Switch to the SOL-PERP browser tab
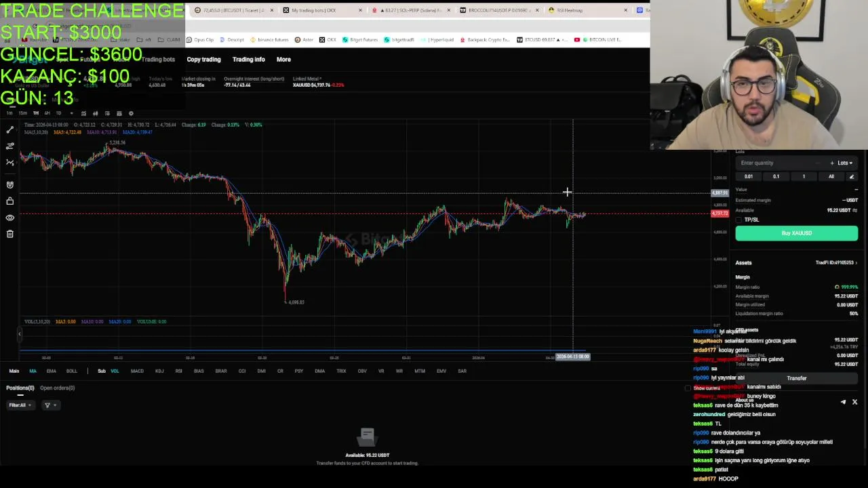The height and width of the screenshot is (488, 868). (410, 10)
